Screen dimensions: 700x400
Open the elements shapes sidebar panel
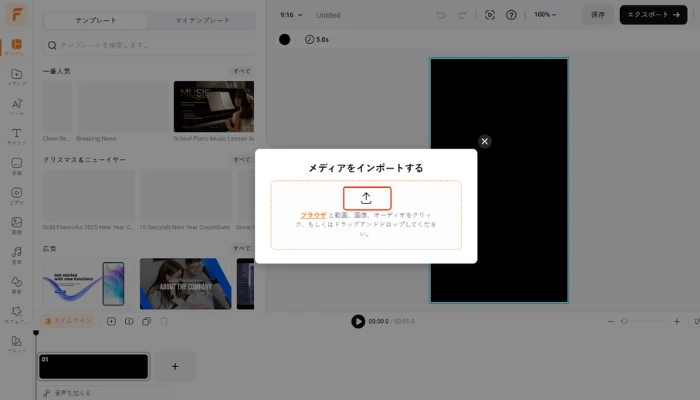(x=17, y=285)
